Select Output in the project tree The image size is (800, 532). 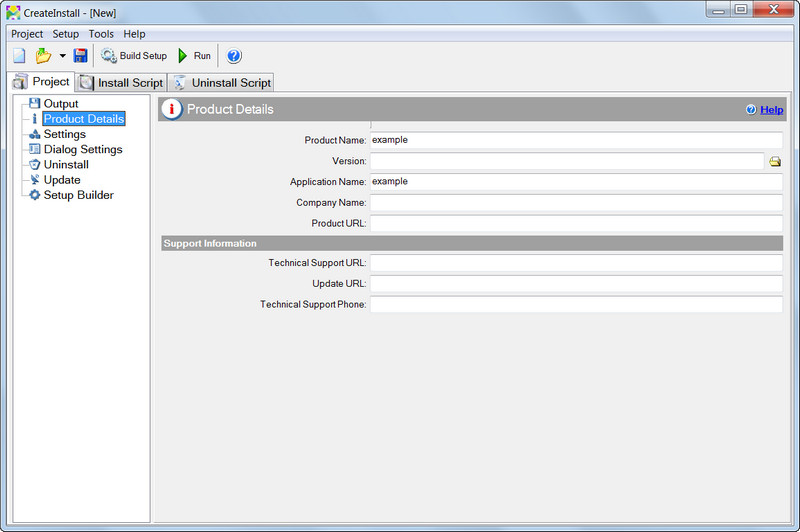coord(61,104)
